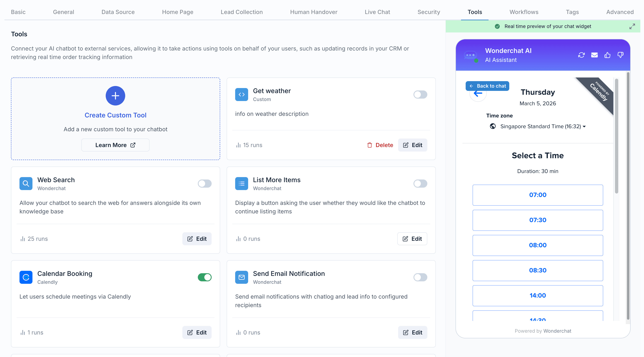Enable the Web Search toggle
The image size is (644, 357).
point(205,184)
